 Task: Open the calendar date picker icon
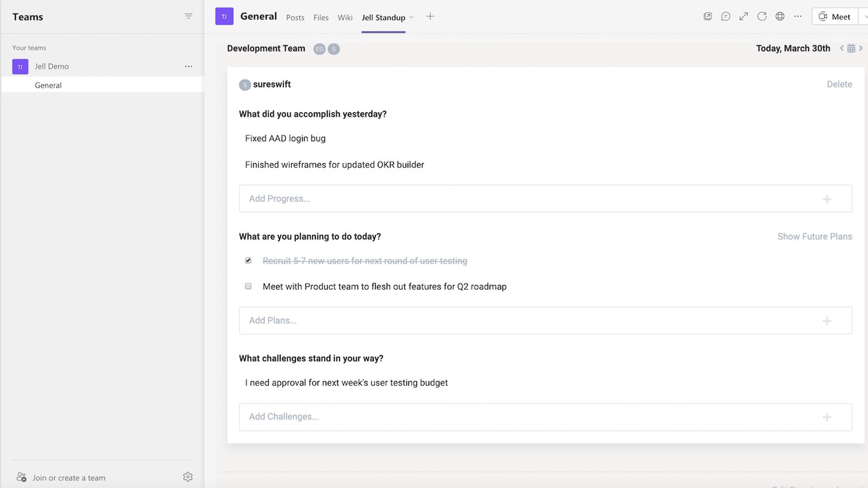click(x=851, y=48)
